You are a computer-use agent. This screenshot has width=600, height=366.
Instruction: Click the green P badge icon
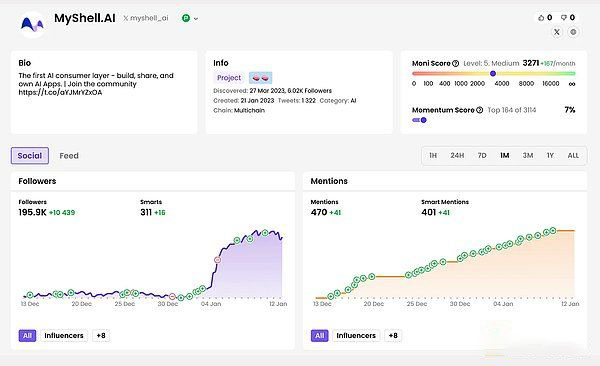pos(186,18)
